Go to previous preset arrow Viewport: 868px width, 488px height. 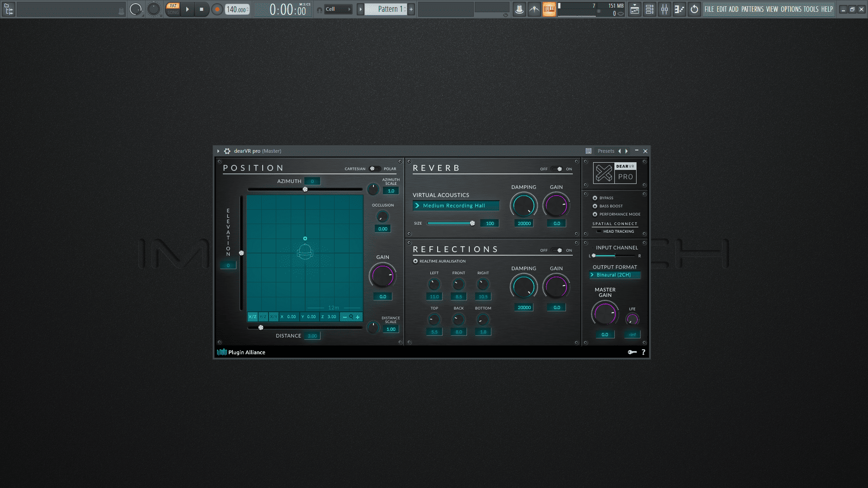(x=619, y=151)
